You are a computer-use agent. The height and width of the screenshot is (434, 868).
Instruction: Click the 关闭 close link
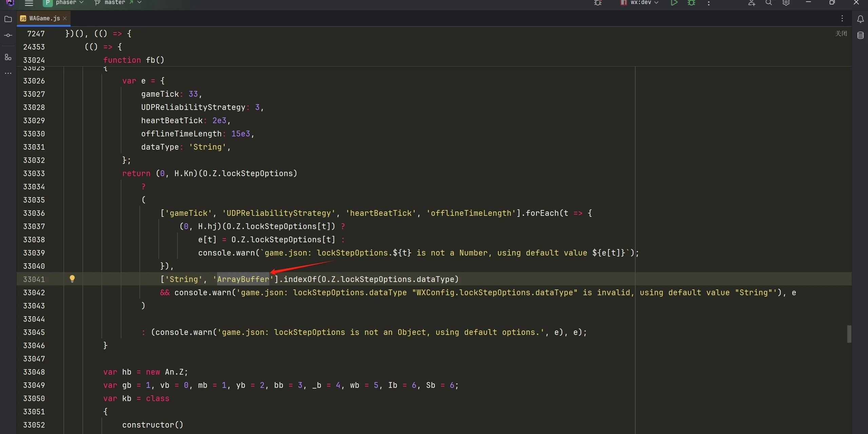[841, 33]
